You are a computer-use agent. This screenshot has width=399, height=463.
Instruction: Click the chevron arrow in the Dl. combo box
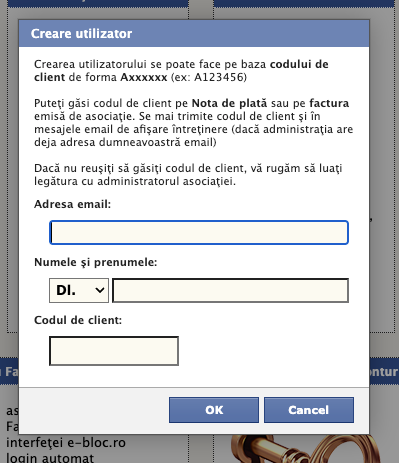point(100,290)
